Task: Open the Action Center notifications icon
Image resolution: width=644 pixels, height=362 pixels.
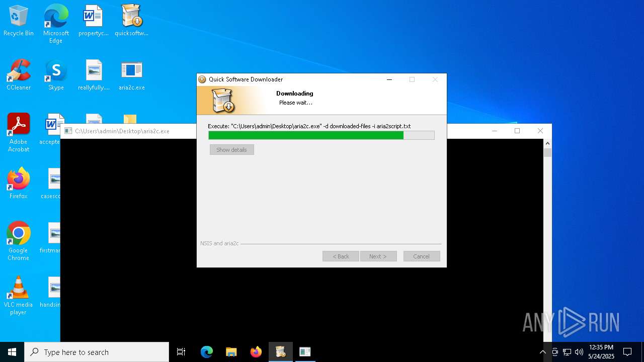Action: tap(627, 352)
